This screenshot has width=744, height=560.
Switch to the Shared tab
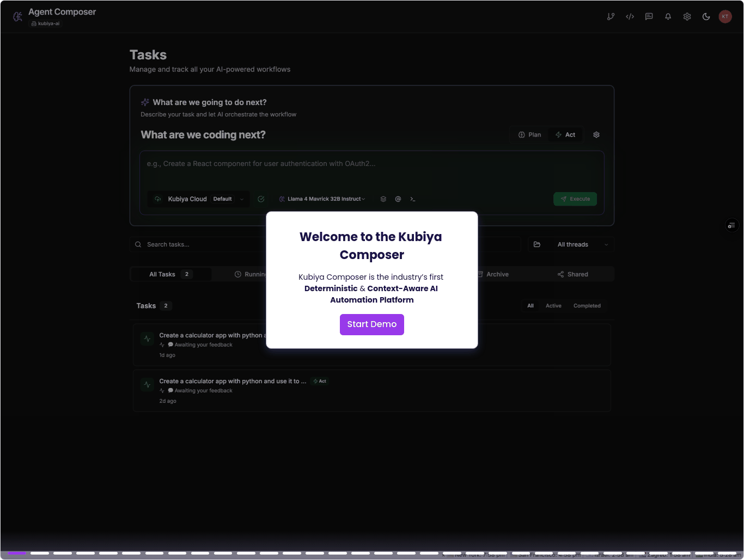[573, 274]
